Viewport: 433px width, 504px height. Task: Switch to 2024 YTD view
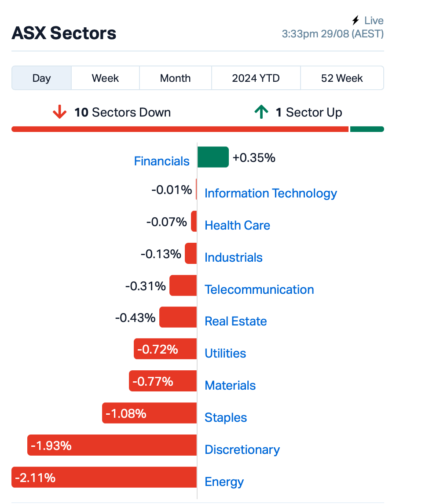coord(256,78)
